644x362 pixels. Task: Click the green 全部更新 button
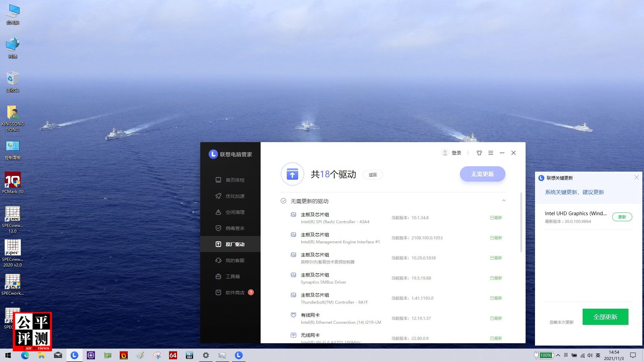[605, 317]
